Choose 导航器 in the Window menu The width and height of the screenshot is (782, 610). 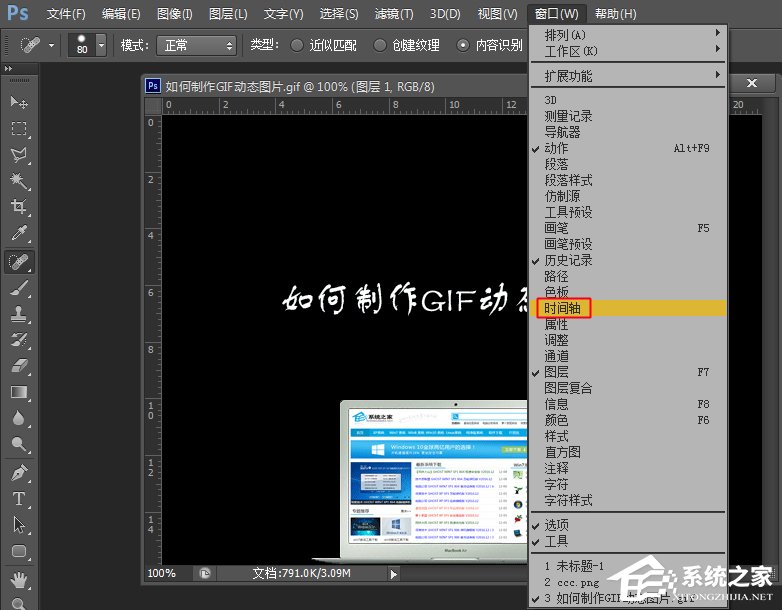628,132
